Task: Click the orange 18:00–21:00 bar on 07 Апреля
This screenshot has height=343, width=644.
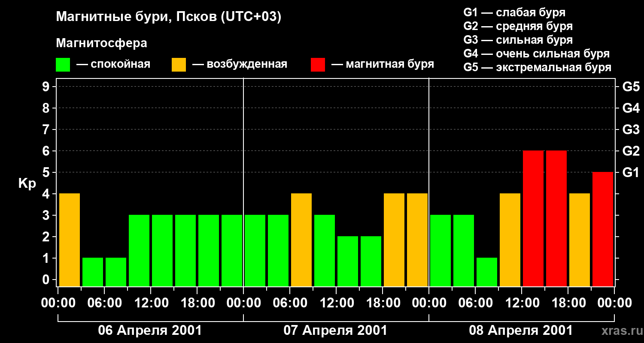Action: point(394,240)
